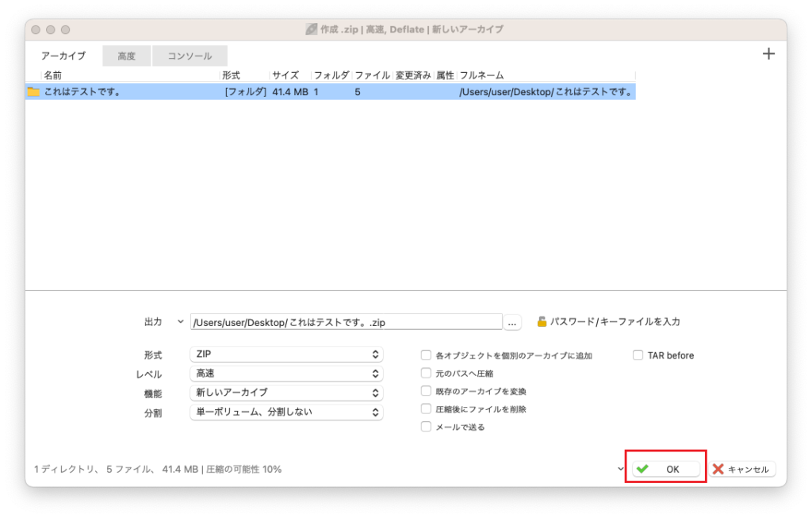This screenshot has height=518, width=812.
Task: Switch to the アーカイブ tab
Action: coord(63,56)
